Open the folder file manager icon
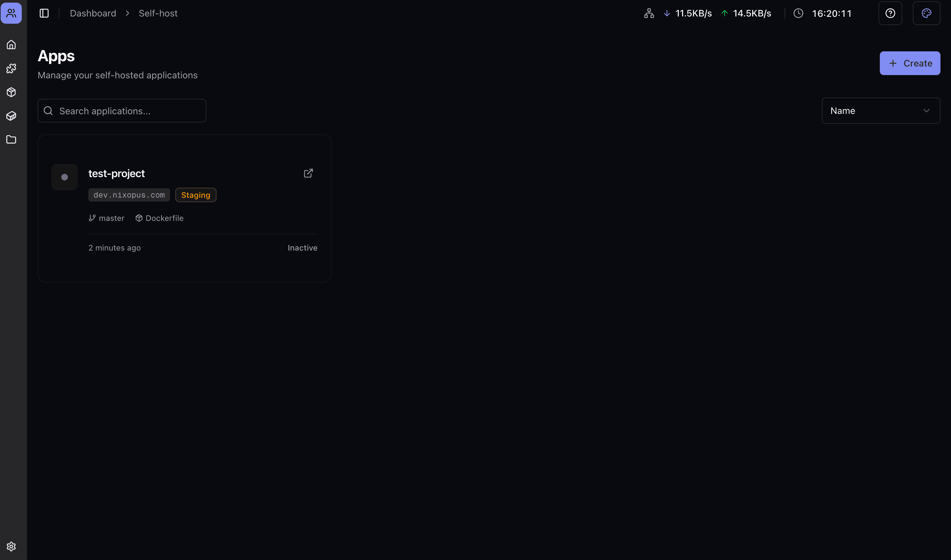Viewport: 951px width, 560px height. coord(11,140)
